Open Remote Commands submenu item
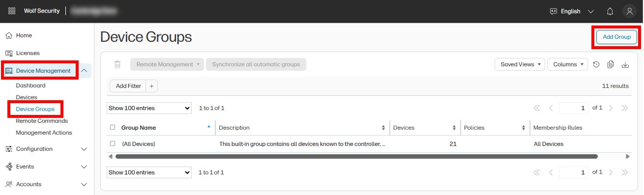The image size is (644, 195). pyautogui.click(x=42, y=121)
